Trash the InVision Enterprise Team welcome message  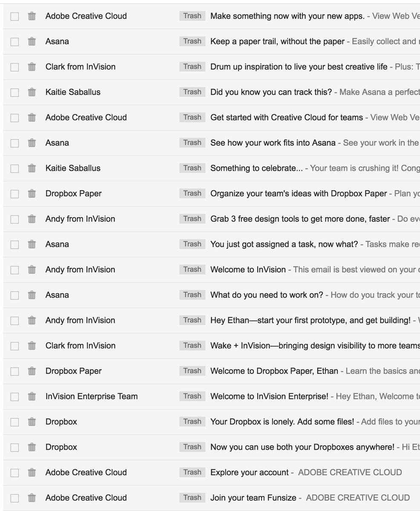click(x=32, y=396)
